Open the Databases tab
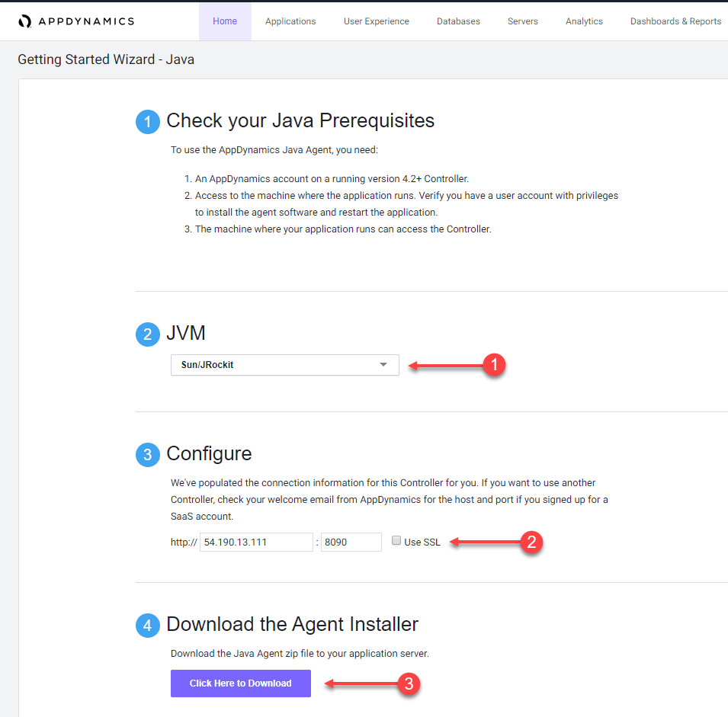The height and width of the screenshot is (717, 728). click(x=458, y=21)
